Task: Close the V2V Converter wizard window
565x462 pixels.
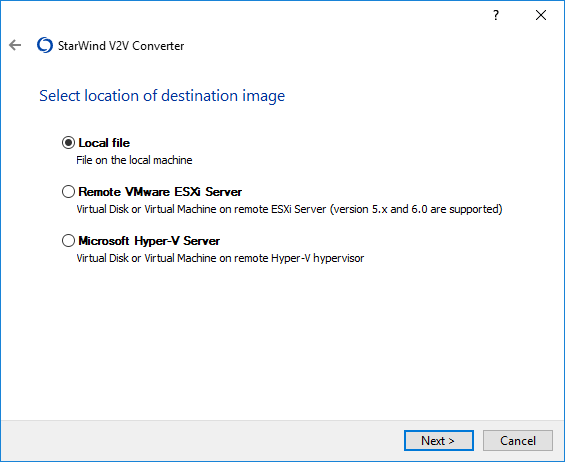Action: pos(540,15)
